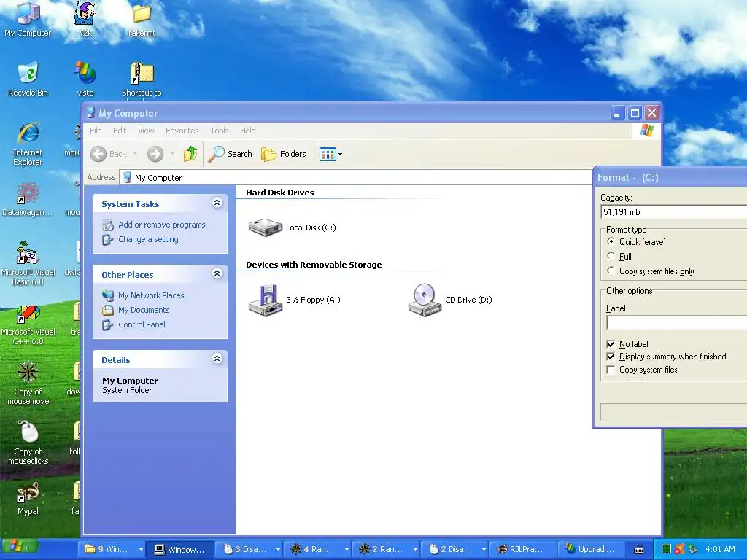The height and width of the screenshot is (560, 747).
Task: Open the Shortcut to zip folder icon
Action: point(142,79)
